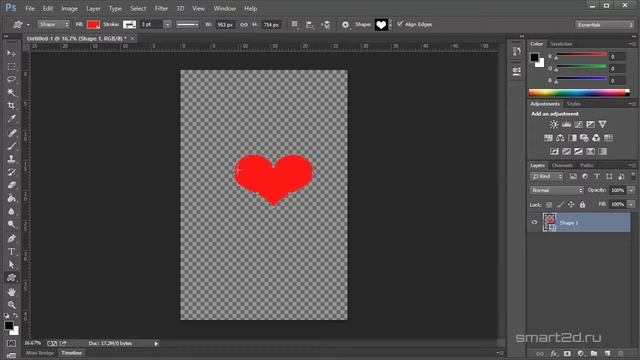Viewport: 640px width, 360px height.
Task: Add a Hue/Saturation adjustment
Action: click(x=548, y=138)
